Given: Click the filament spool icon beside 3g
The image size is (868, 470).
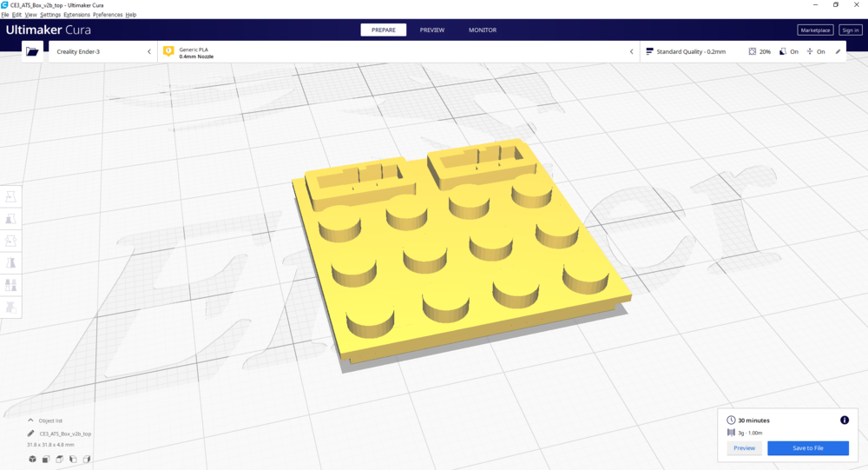Looking at the screenshot, I should (x=731, y=433).
